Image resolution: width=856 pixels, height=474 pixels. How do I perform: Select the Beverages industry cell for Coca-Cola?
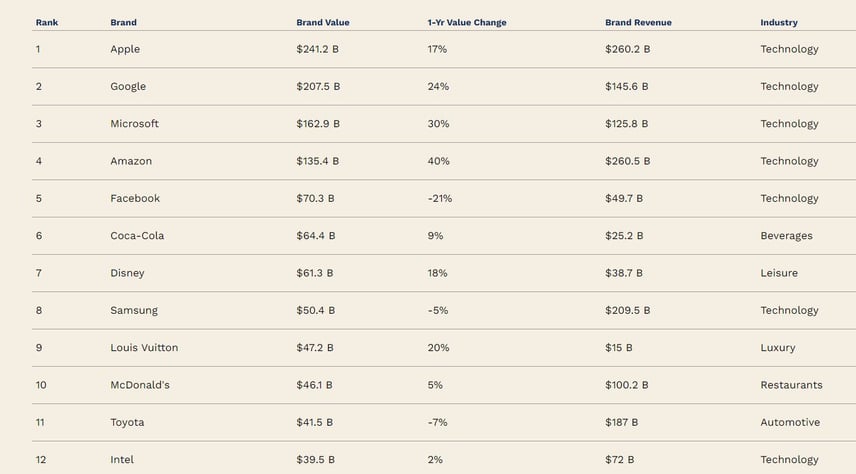[786, 235]
